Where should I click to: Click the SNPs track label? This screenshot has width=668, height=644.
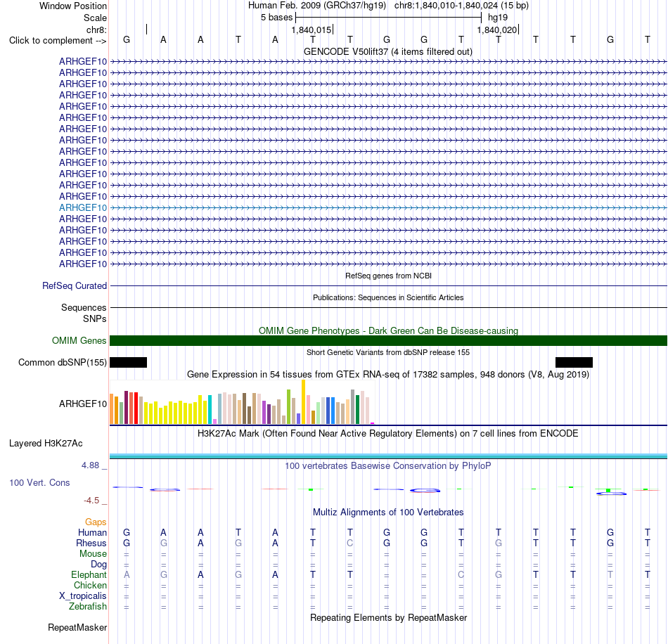pos(95,318)
